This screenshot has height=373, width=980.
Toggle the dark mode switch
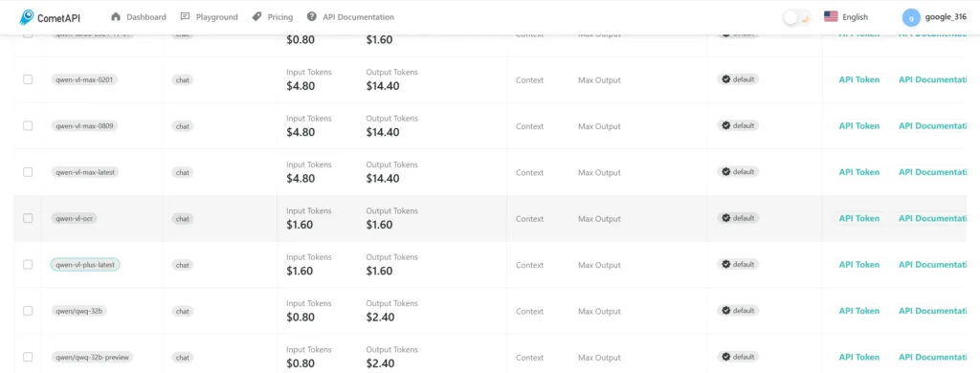click(797, 17)
